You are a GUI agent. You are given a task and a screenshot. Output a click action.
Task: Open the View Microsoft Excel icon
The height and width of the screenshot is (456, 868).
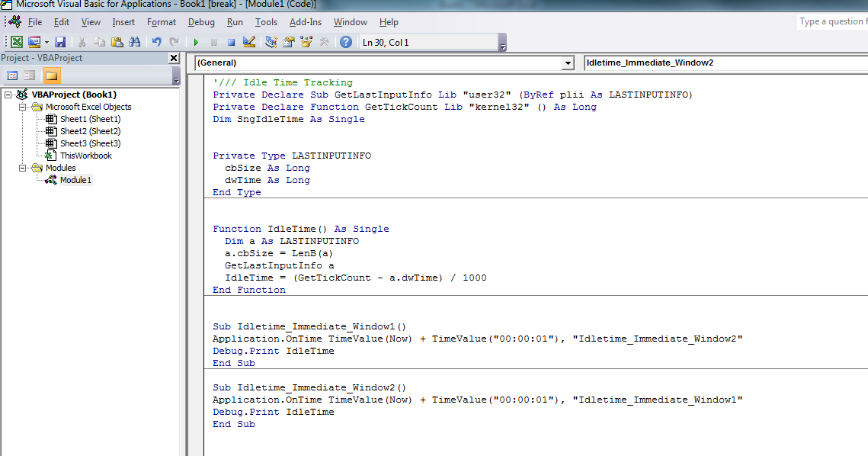[15, 42]
